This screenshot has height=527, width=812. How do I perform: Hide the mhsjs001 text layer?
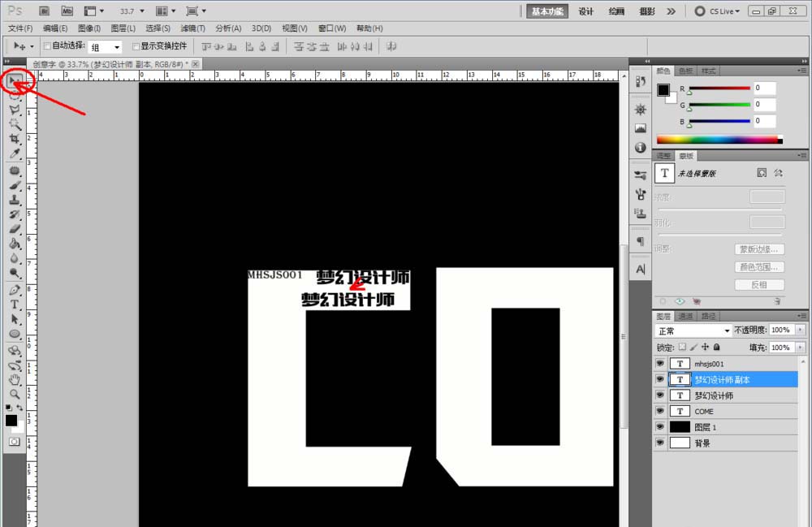(659, 364)
